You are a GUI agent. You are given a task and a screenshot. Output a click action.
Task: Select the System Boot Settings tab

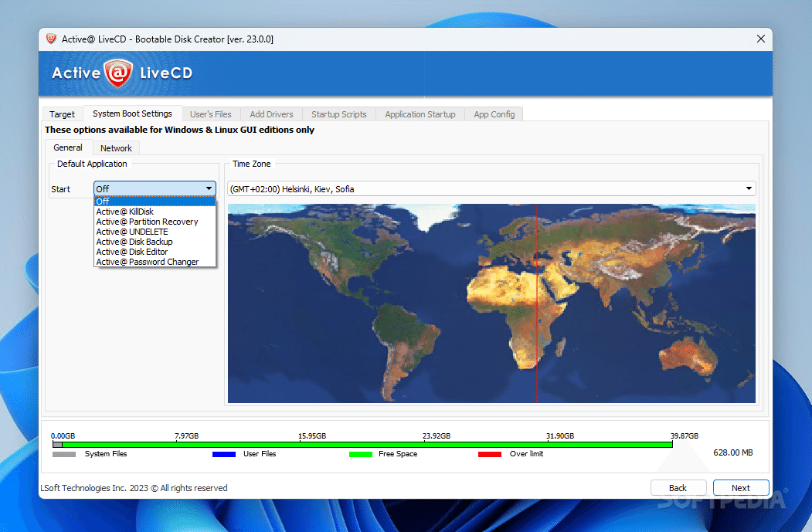[132, 114]
